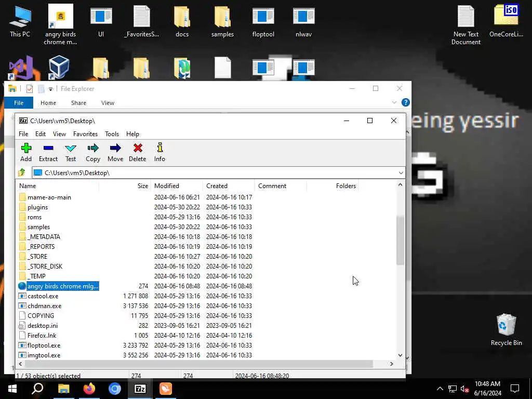This screenshot has height=399, width=532.
Task: Open the 7-Zip File menu
Action: click(23, 134)
